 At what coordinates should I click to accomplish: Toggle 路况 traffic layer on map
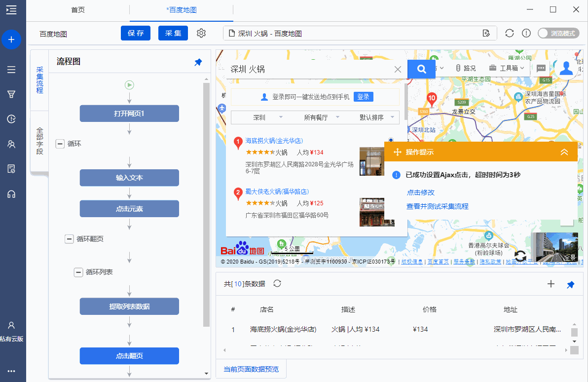click(x=466, y=68)
